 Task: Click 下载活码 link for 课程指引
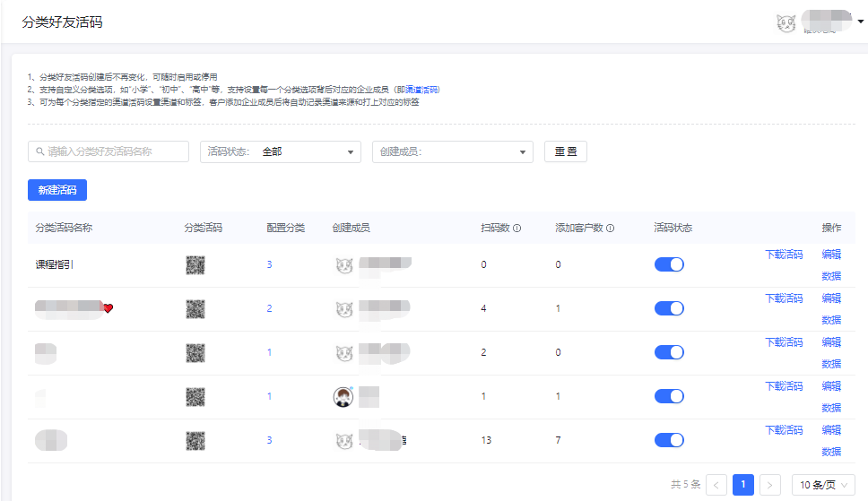pos(784,255)
